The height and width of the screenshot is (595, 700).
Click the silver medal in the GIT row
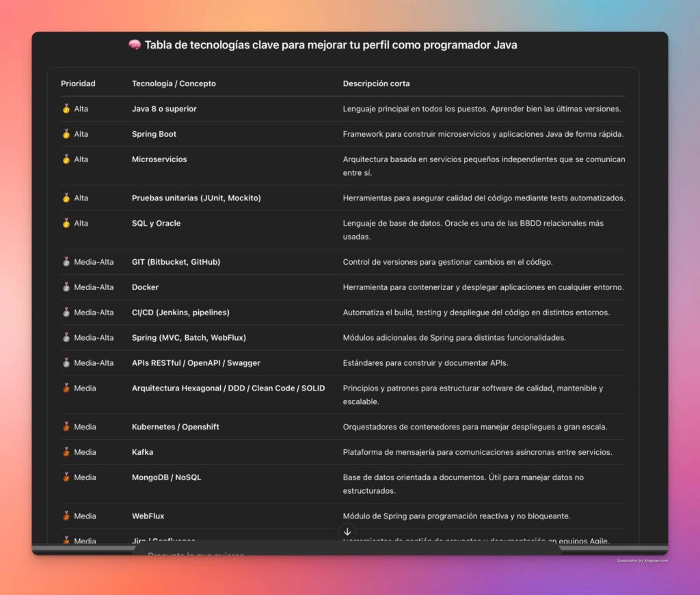coord(66,262)
